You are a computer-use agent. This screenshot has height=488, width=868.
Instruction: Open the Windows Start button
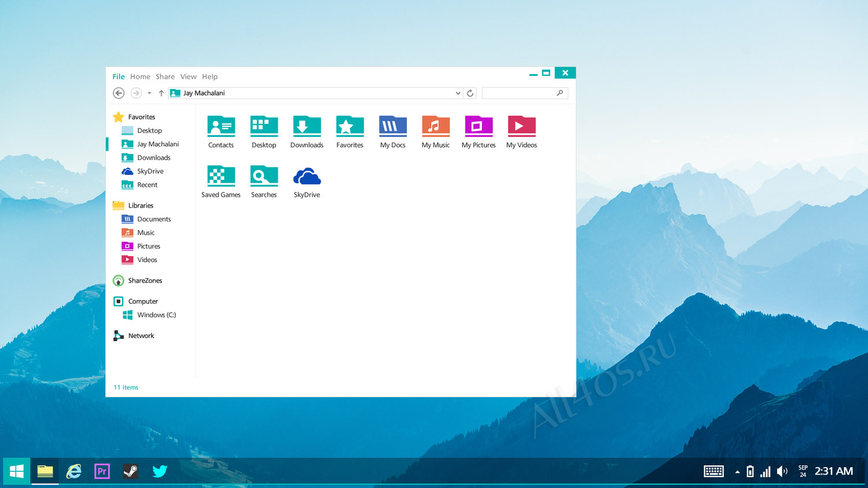(x=17, y=471)
